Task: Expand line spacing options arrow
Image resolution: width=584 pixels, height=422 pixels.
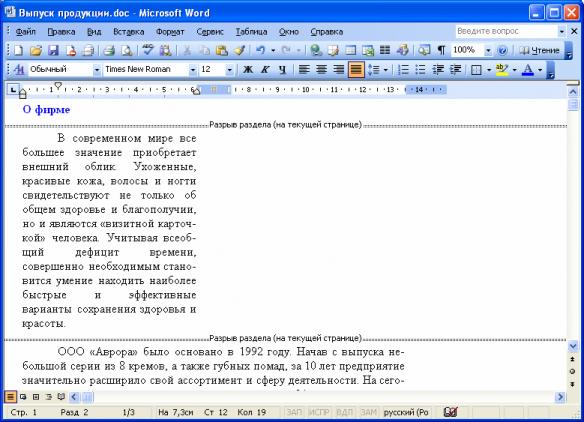Action: tap(385, 70)
